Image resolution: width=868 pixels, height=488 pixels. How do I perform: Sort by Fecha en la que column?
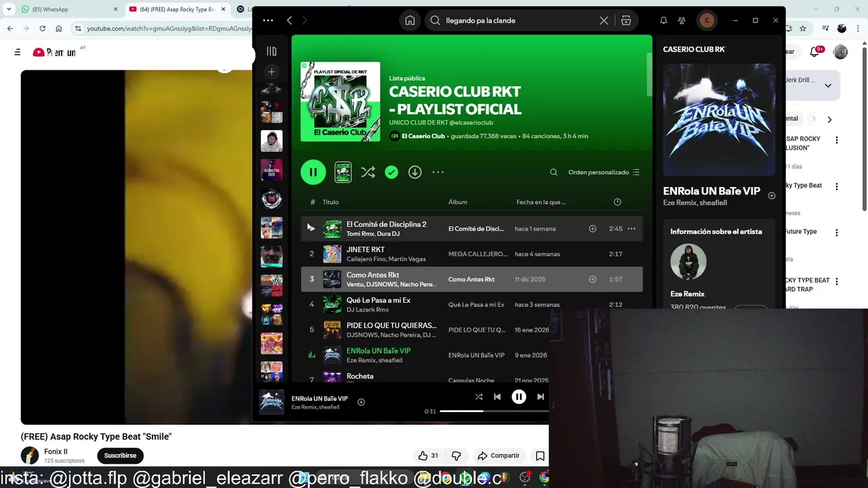[541, 202]
